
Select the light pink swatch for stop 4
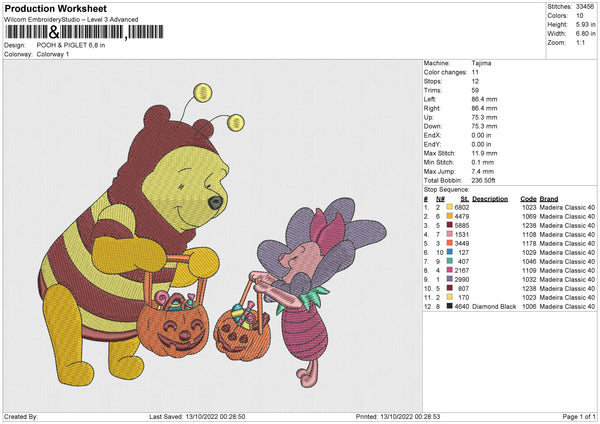click(x=450, y=234)
